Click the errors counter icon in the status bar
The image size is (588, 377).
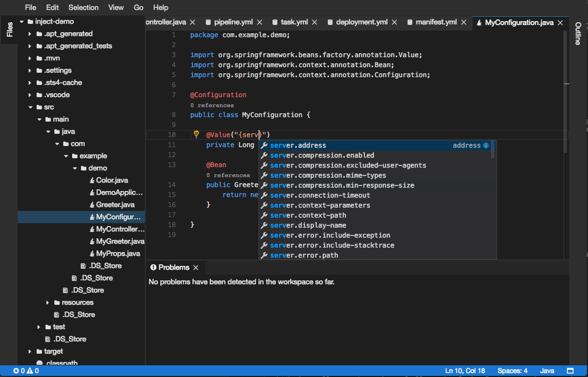(17, 370)
